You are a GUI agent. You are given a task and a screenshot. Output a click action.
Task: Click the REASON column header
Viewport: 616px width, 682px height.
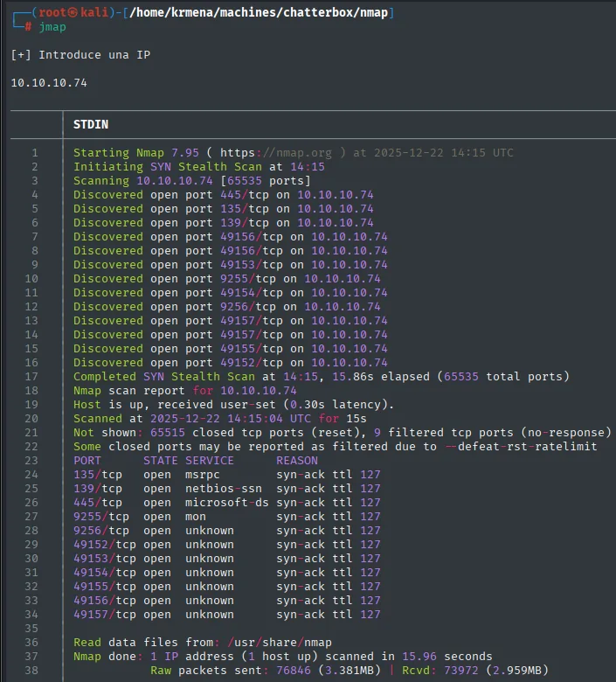(x=297, y=460)
